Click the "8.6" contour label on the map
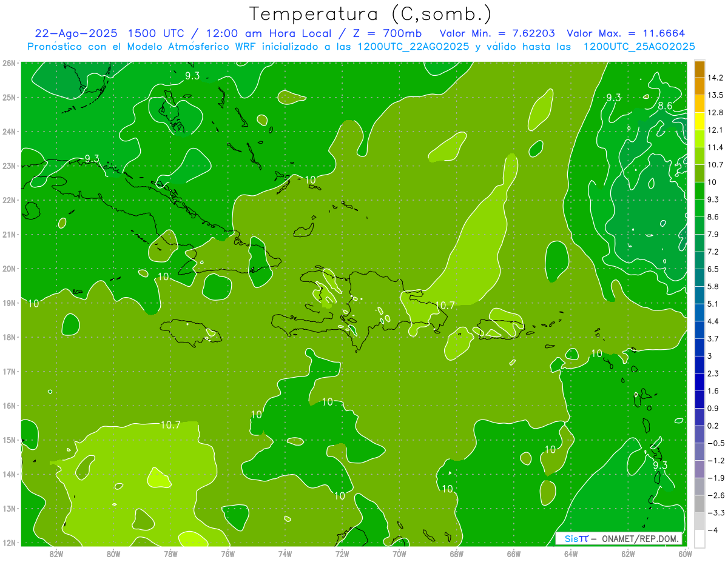Image resolution: width=728 pixels, height=562 pixels. (666, 105)
